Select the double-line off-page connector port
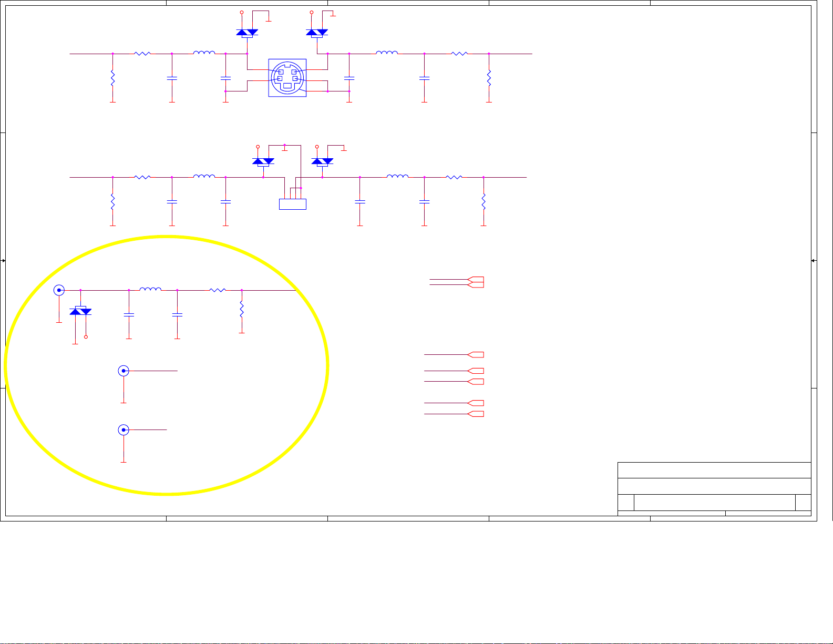The height and width of the screenshot is (644, 833). [x=475, y=282]
